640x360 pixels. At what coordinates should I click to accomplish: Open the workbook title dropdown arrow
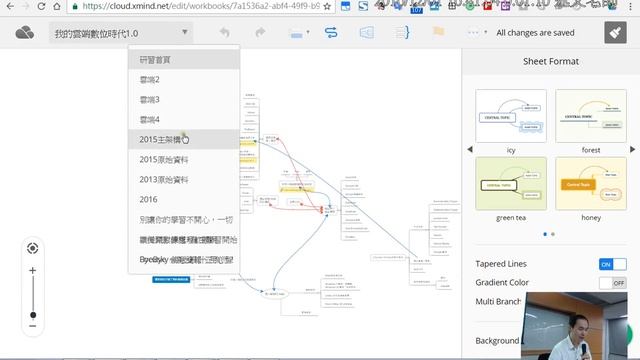(184, 32)
